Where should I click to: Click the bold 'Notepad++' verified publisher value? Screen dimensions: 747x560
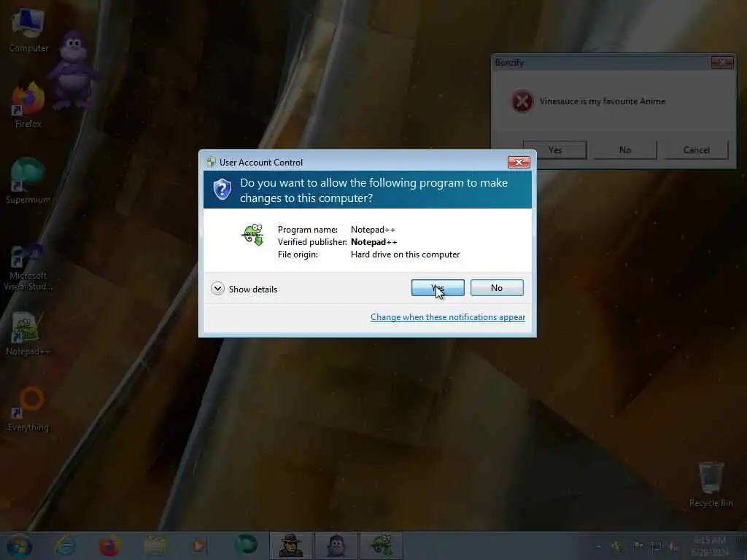[374, 242]
